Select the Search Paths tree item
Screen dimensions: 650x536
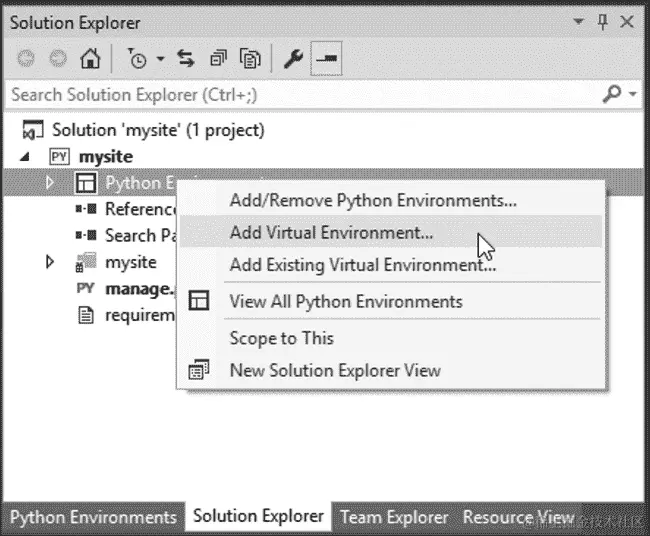coord(141,235)
